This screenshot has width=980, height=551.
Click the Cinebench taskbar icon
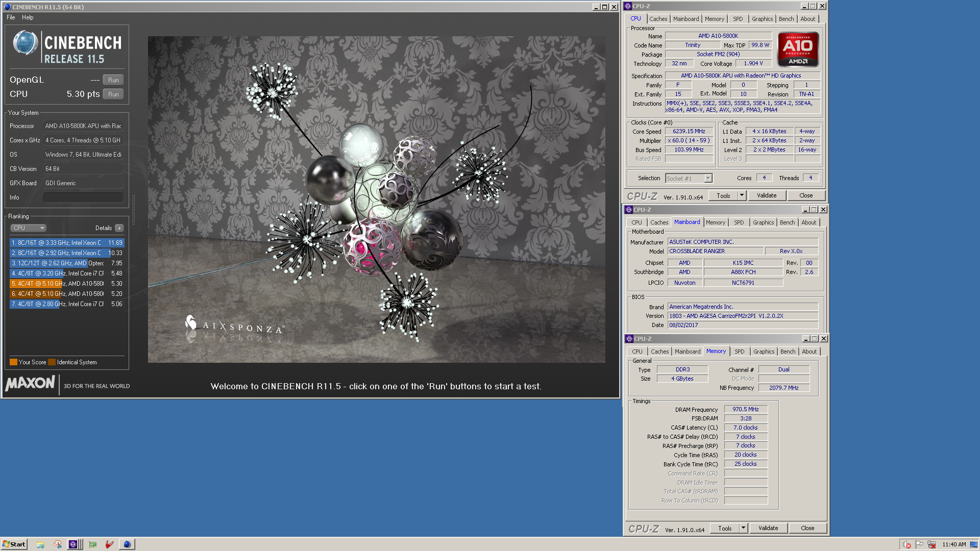click(x=127, y=544)
